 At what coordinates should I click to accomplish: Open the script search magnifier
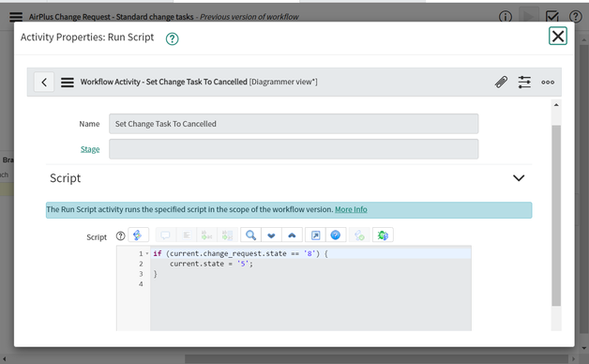tap(250, 235)
